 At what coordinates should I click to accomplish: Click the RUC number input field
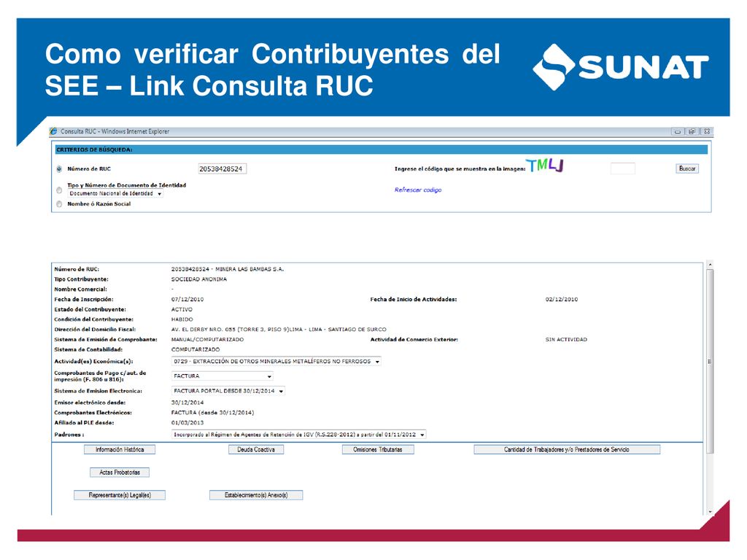pos(222,169)
